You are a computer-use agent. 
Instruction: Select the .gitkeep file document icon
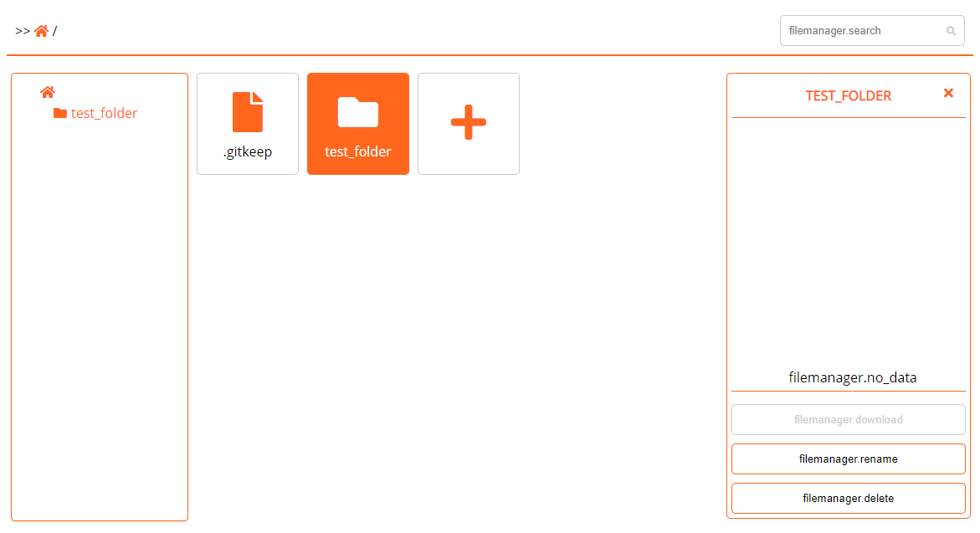[x=248, y=112]
